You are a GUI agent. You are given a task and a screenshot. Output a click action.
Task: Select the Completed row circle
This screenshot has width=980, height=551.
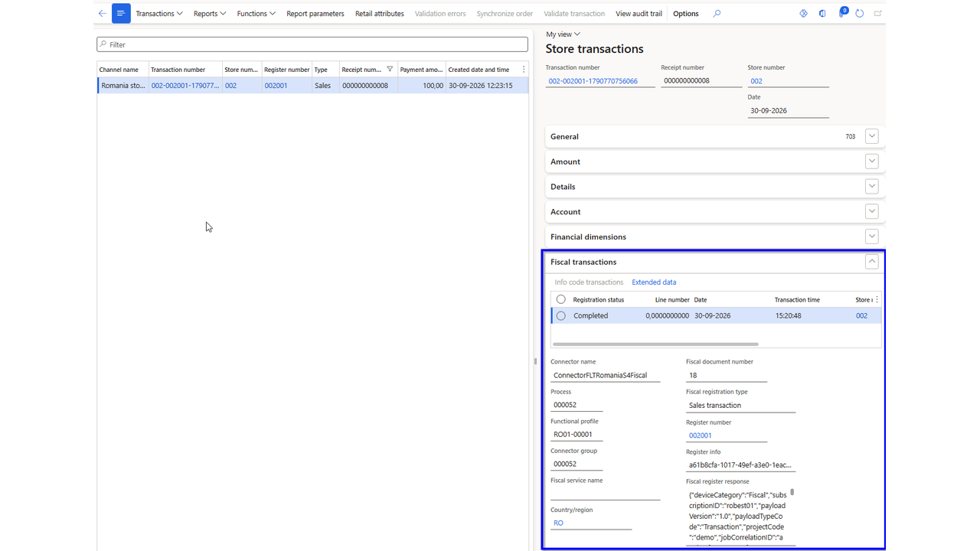561,315
